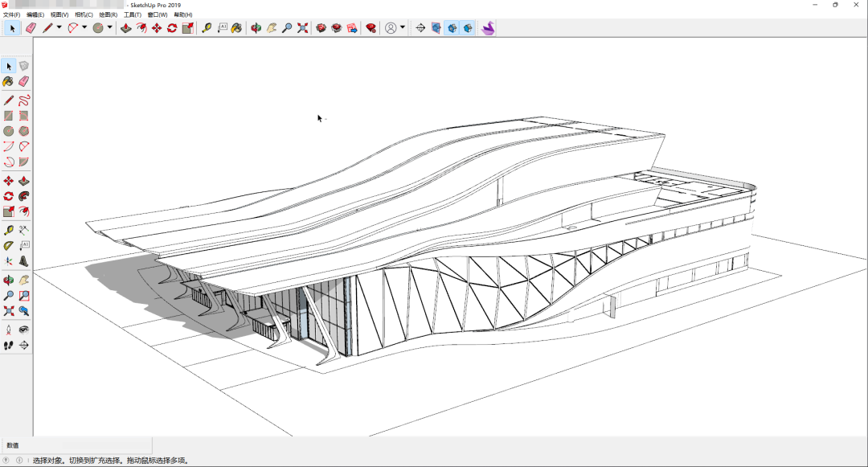Choose Tape Measure in the top toolbar
This screenshot has height=467, width=868.
207,28
